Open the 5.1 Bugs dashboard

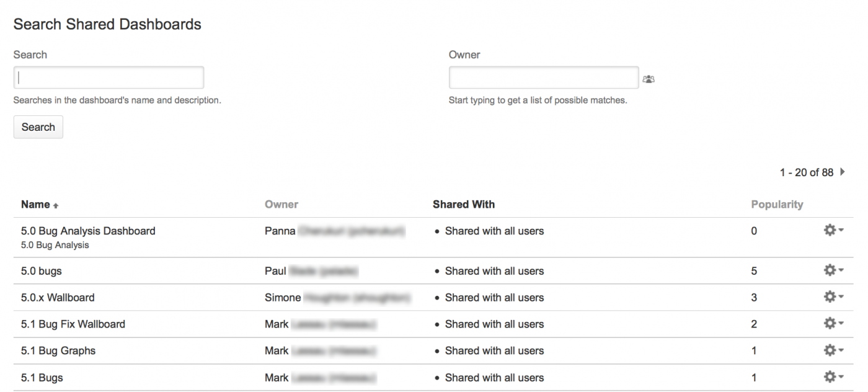pos(42,378)
